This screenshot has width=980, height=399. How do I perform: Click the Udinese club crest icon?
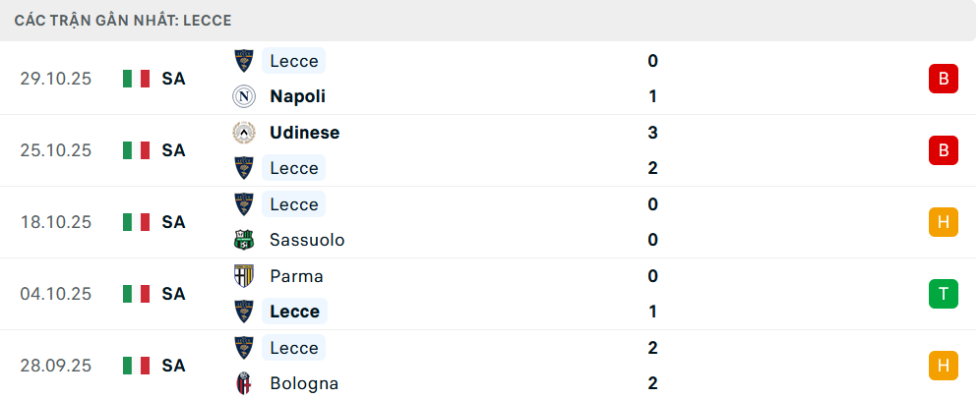click(243, 133)
